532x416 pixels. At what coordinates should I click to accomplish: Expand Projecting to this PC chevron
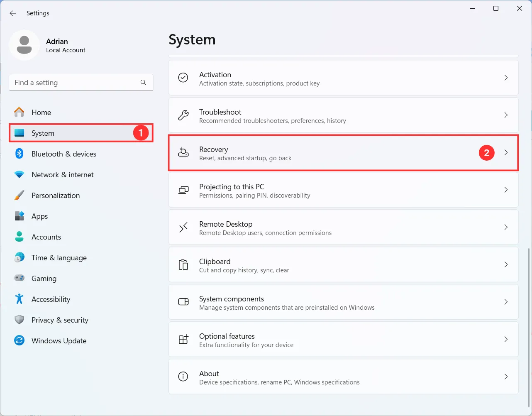[x=506, y=190]
